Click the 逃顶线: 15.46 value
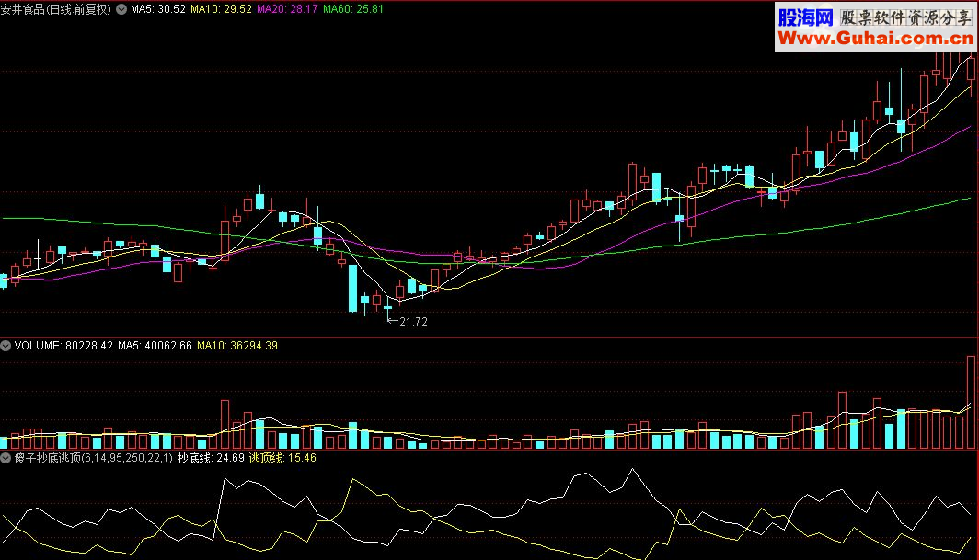Image resolution: width=979 pixels, height=560 pixels. [282, 458]
